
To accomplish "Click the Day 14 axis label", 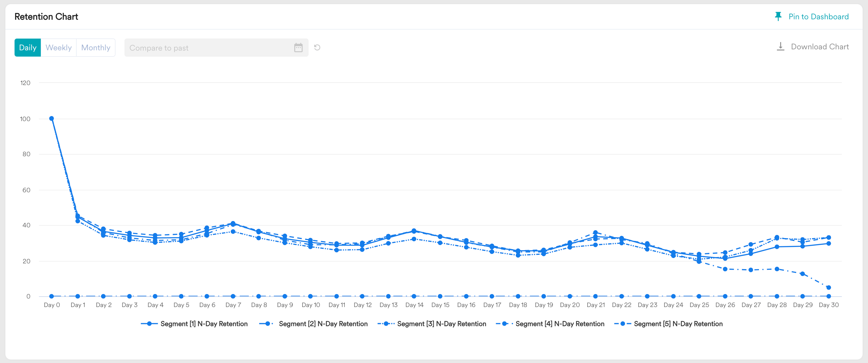I will point(414,305).
